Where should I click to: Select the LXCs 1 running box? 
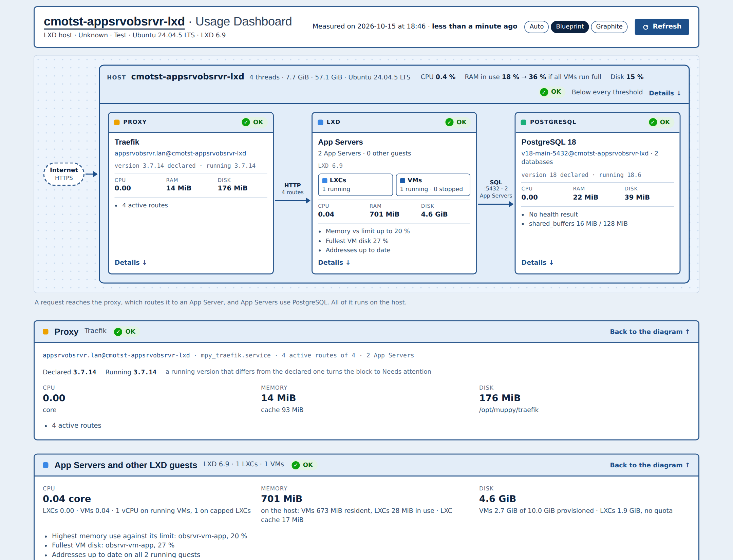coord(355,185)
